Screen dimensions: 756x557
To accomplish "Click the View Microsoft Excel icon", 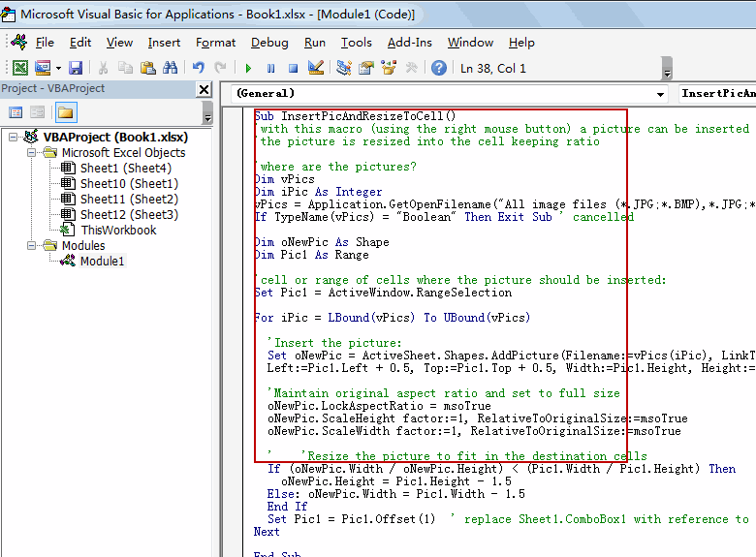I will pos(19,68).
